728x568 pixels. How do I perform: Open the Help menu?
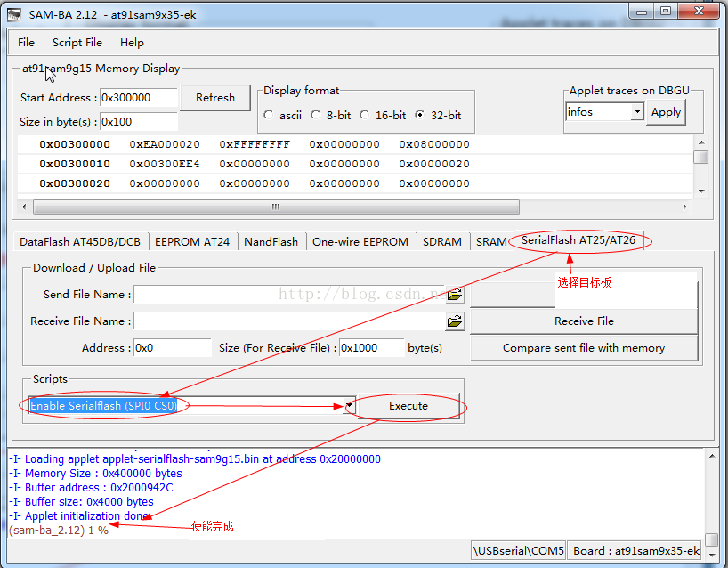tap(132, 42)
